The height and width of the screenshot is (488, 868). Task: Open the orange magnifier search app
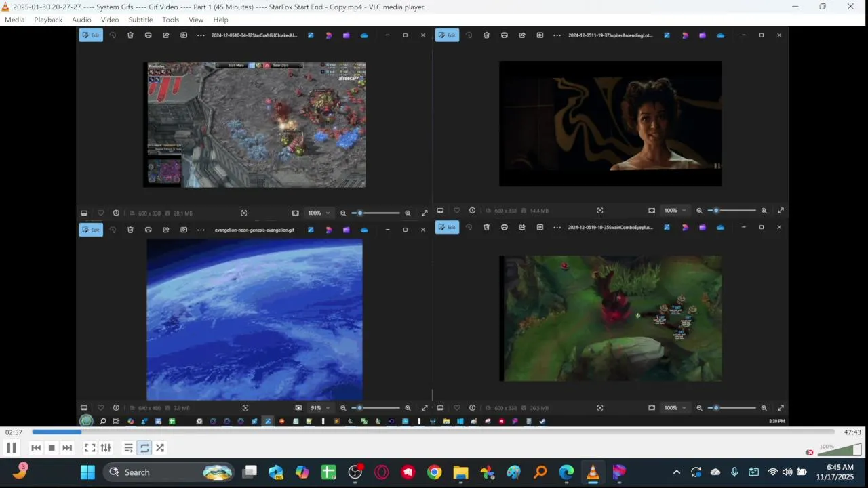pos(540,472)
